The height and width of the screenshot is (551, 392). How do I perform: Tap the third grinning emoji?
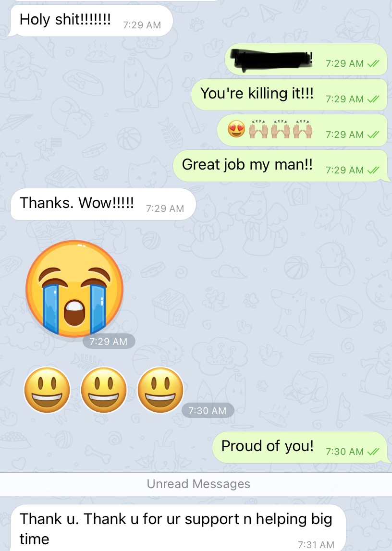click(160, 390)
